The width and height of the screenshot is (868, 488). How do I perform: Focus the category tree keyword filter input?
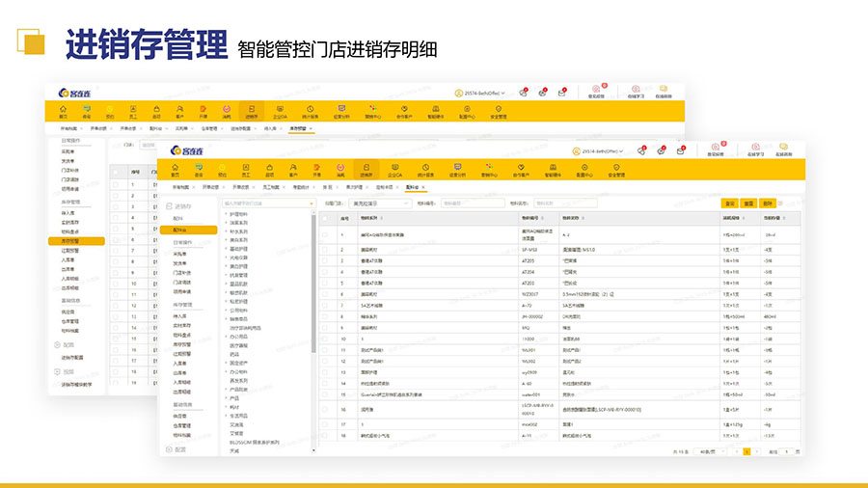tap(268, 203)
